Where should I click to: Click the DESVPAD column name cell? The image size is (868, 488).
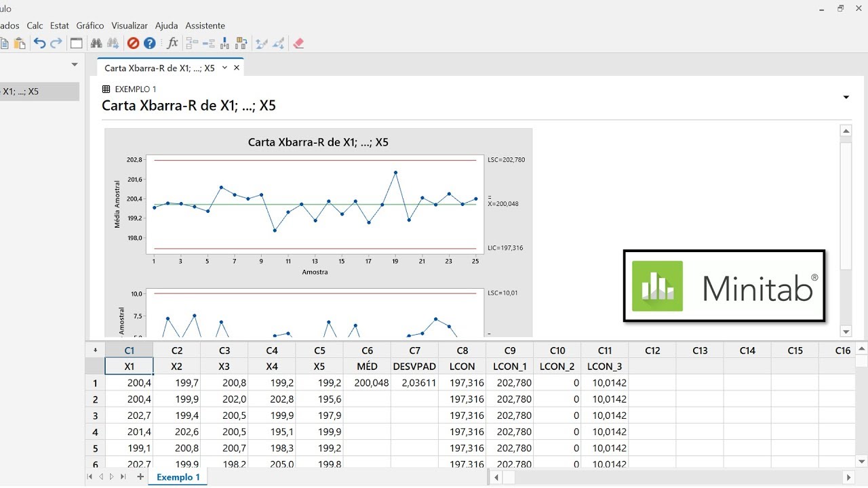click(414, 366)
